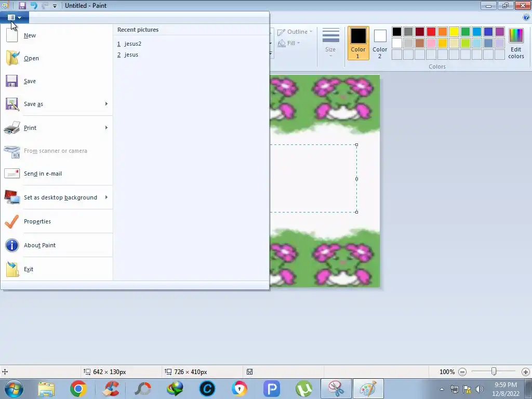The image size is (532, 399).
Task: Show hidden tray icons arrow
Action: (x=442, y=389)
